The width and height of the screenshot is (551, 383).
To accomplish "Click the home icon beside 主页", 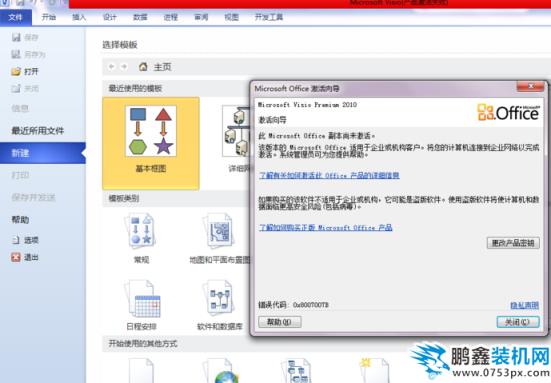I will point(143,66).
